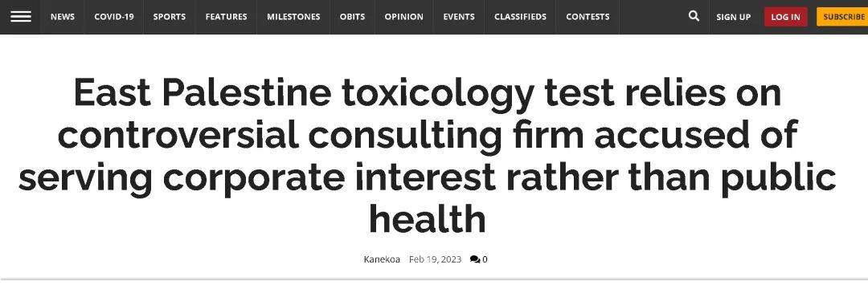The image size is (868, 289).
Task: Open the author Kanekoa's profile link
Action: [x=382, y=259]
